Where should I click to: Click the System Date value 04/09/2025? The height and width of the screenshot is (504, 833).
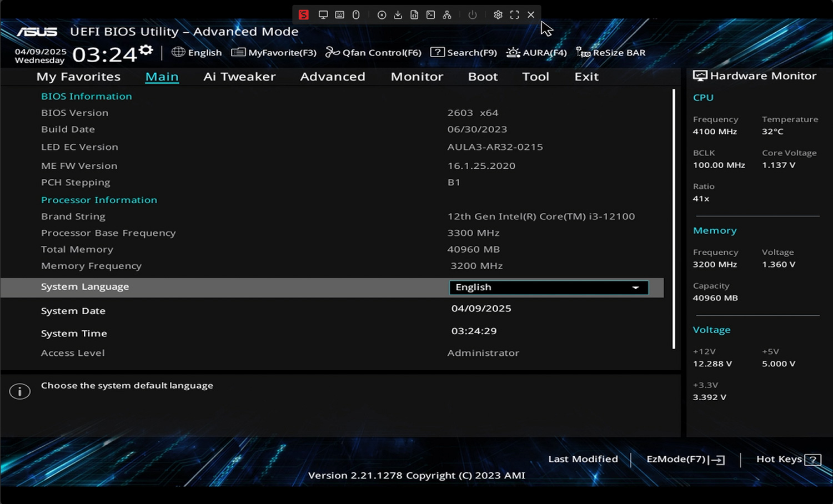(481, 309)
